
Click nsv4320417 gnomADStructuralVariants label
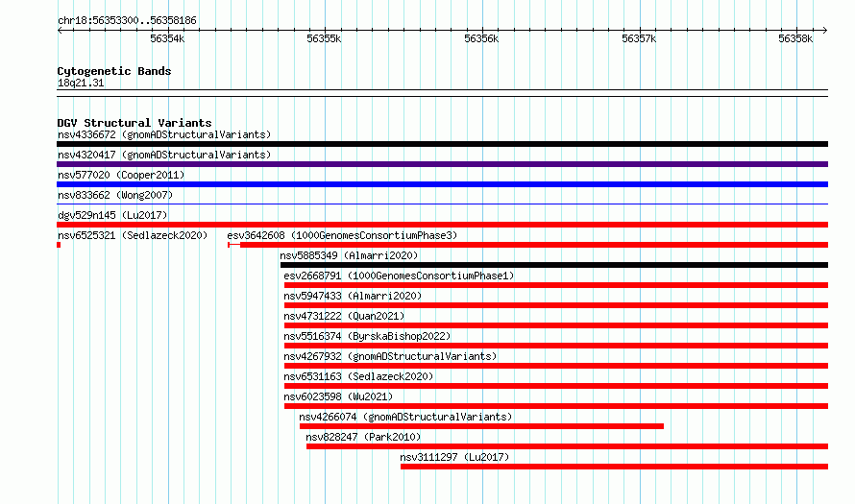tap(164, 155)
